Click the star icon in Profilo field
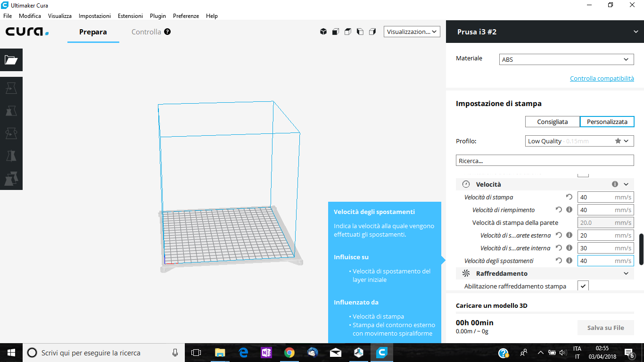Screen dimensions: 644x362 coord(618,141)
